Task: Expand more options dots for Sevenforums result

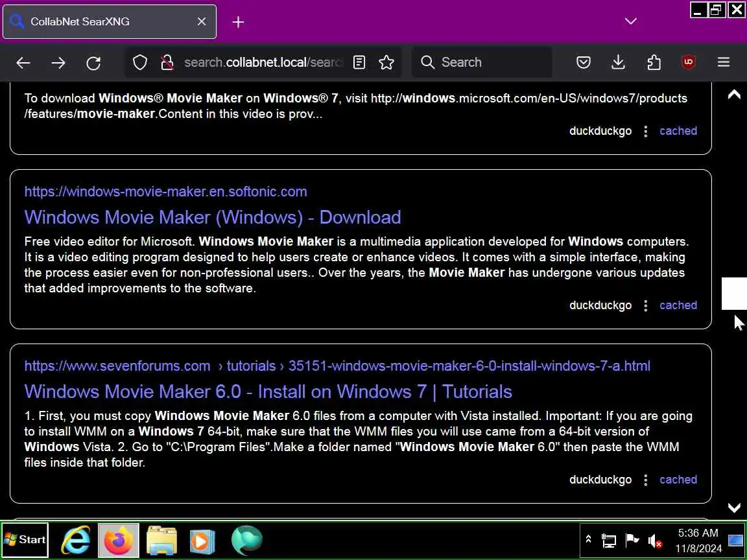Action: coord(646,480)
